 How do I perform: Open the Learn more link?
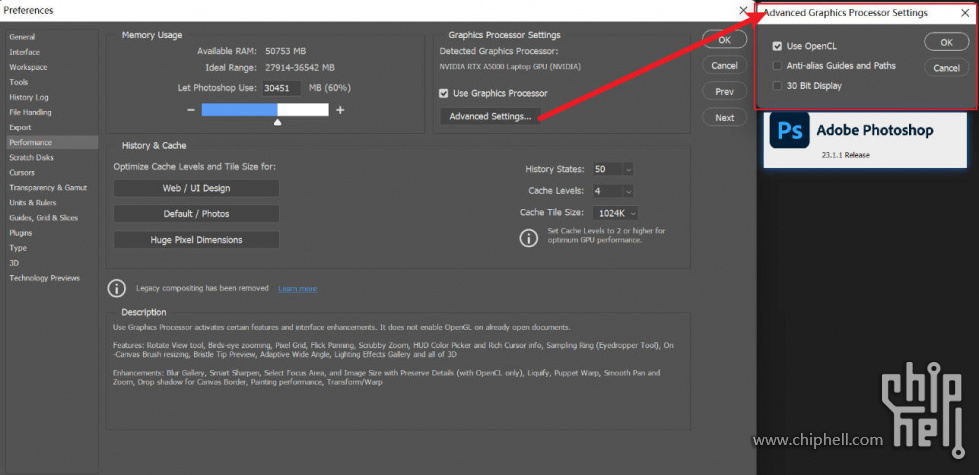(x=297, y=288)
